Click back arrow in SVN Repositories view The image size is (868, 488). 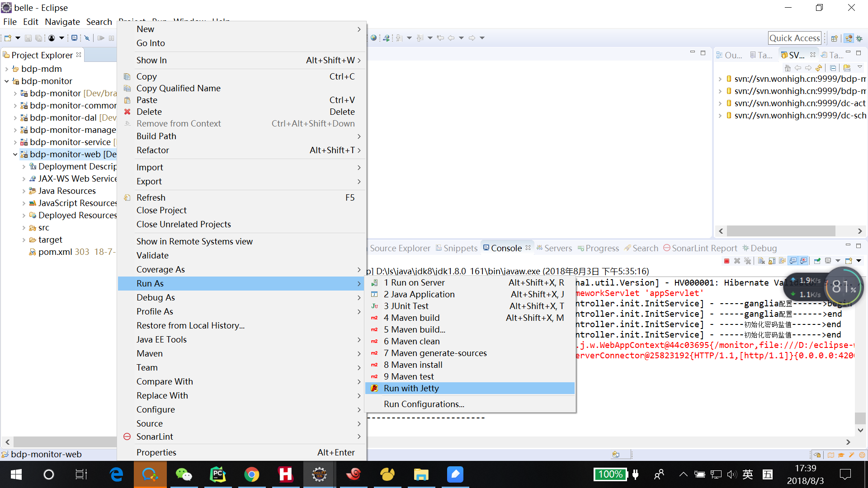click(798, 68)
